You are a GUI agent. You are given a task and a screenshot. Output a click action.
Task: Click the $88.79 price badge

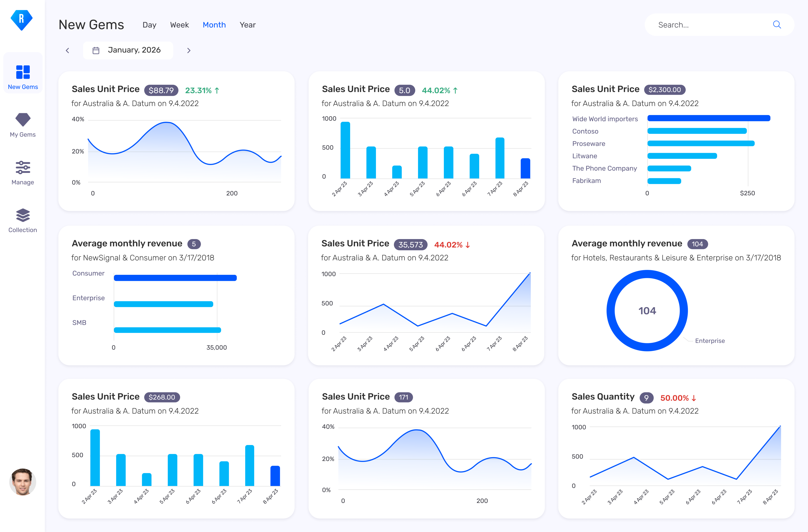point(161,90)
